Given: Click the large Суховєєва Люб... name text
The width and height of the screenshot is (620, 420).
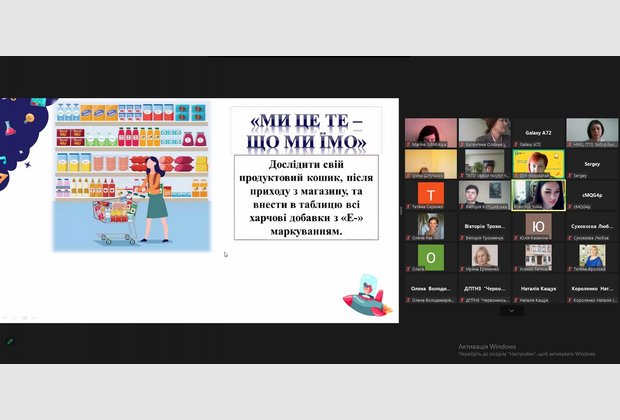Looking at the screenshot, I should coord(592,226).
